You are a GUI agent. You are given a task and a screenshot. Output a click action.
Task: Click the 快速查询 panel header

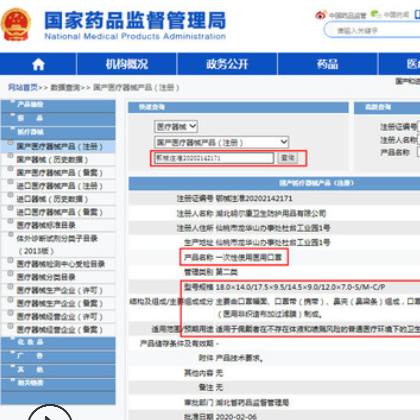click(x=238, y=107)
